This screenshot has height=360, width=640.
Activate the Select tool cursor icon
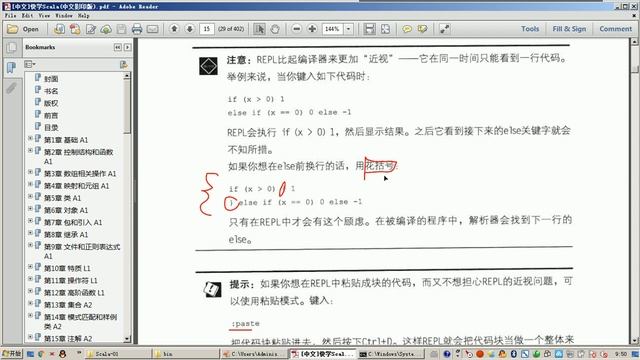259,29
